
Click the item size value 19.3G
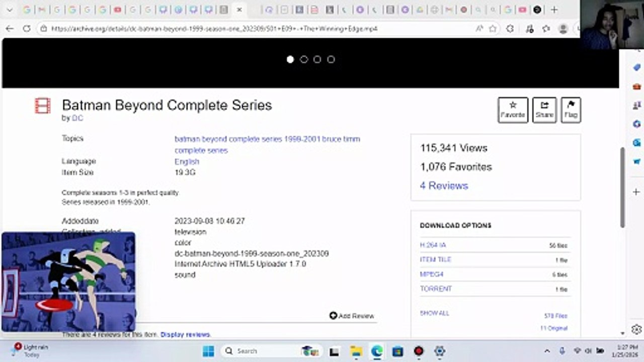pos(185,172)
